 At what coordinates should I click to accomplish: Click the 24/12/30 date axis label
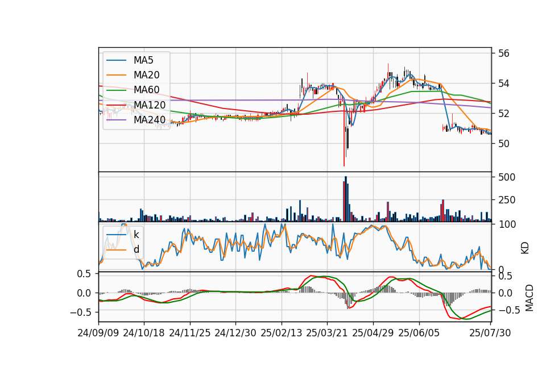pyautogui.click(x=235, y=333)
